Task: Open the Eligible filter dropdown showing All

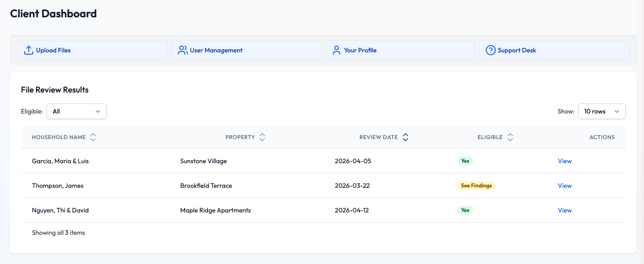Action: [x=76, y=111]
